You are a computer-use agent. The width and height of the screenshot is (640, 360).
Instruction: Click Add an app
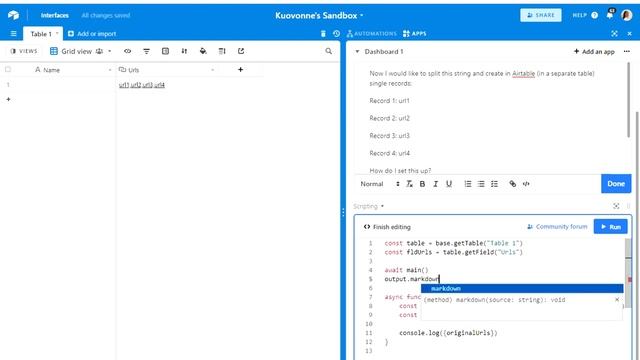594,51
